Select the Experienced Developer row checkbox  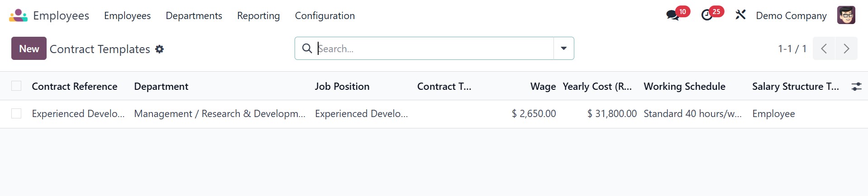click(x=16, y=113)
